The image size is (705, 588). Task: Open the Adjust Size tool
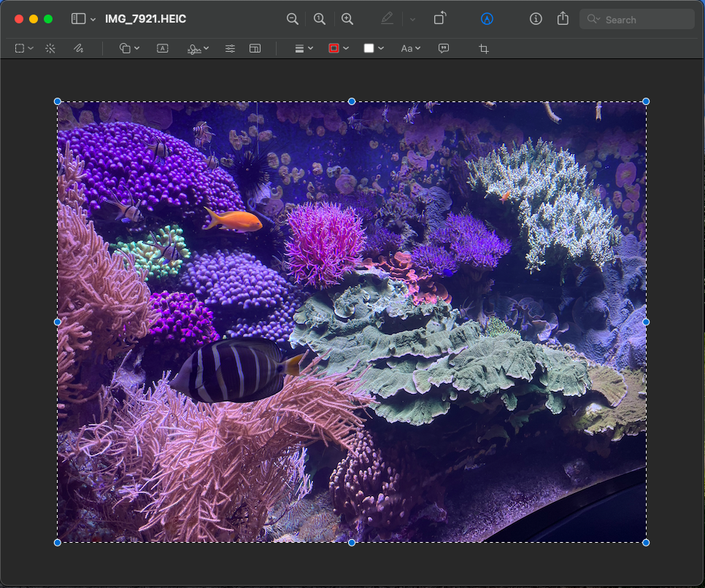(x=255, y=48)
